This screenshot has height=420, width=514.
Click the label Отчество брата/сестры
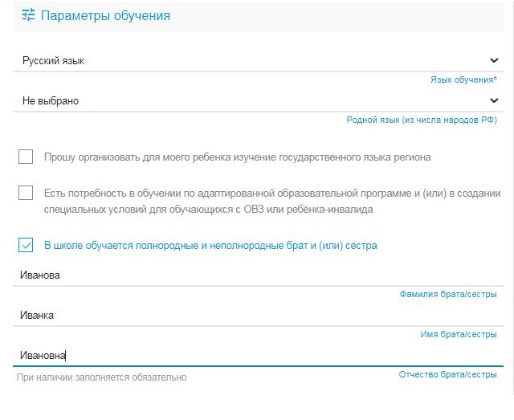[x=448, y=374]
